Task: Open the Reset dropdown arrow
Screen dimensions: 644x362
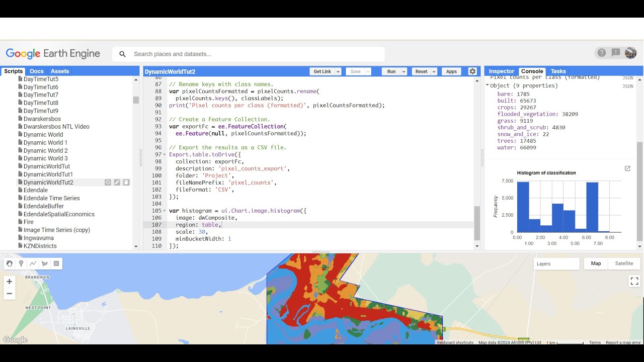Action: tap(434, 72)
